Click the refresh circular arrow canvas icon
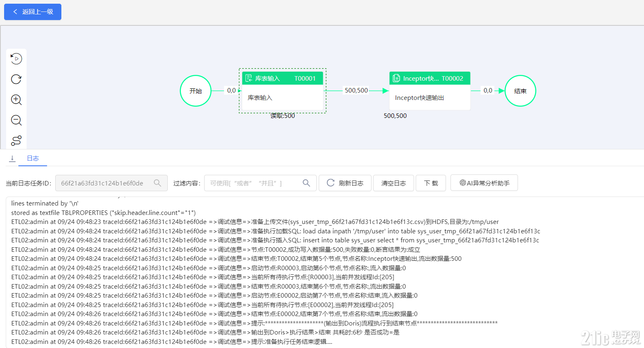The image size is (644, 348). tap(16, 79)
